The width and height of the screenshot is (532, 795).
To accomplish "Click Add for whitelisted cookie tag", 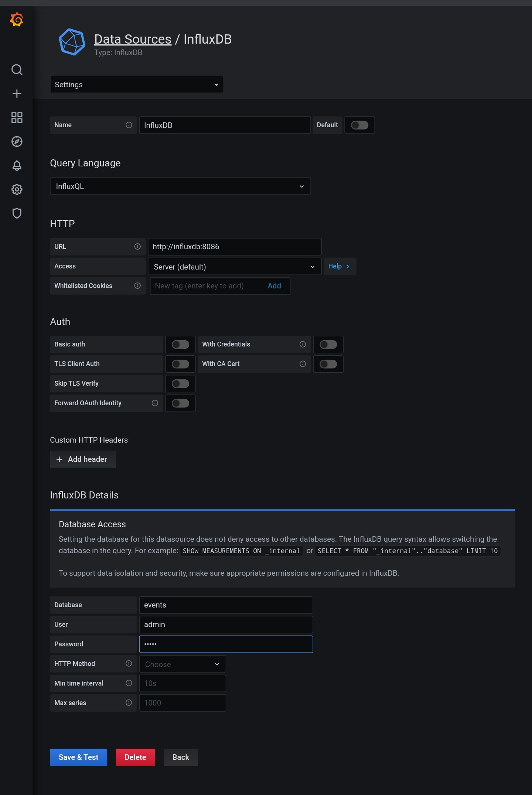I will click(x=274, y=286).
